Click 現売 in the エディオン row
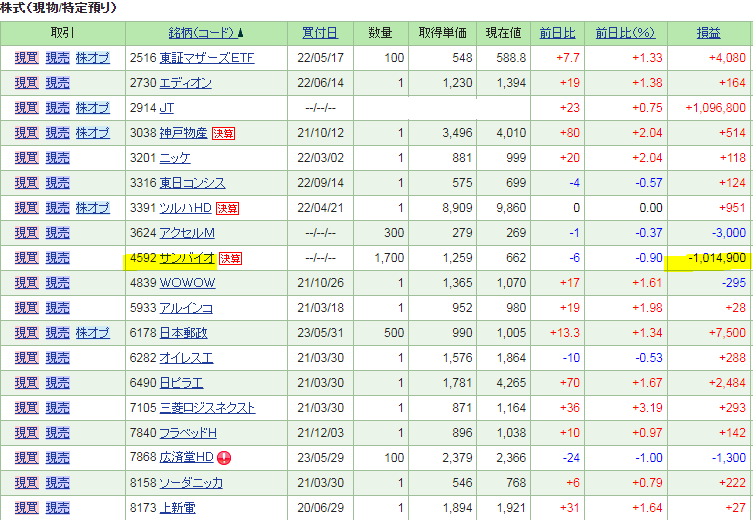Screen dimensions: 753x520 pyautogui.click(x=58, y=83)
